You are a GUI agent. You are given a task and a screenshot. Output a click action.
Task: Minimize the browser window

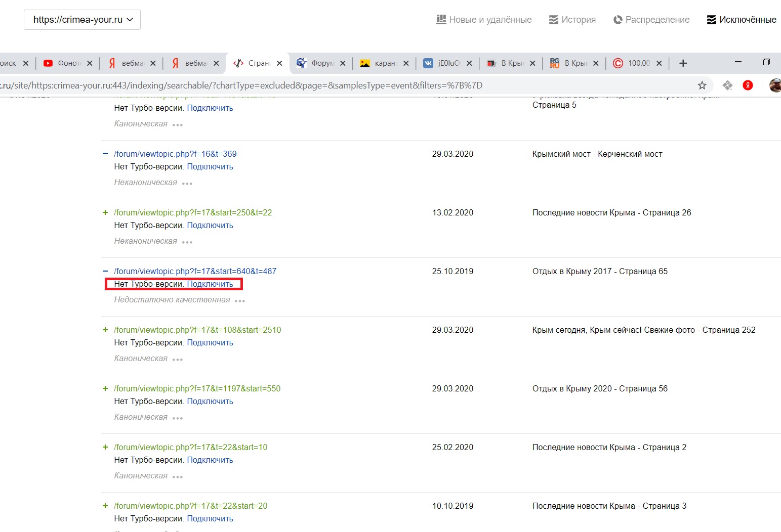[738, 62]
